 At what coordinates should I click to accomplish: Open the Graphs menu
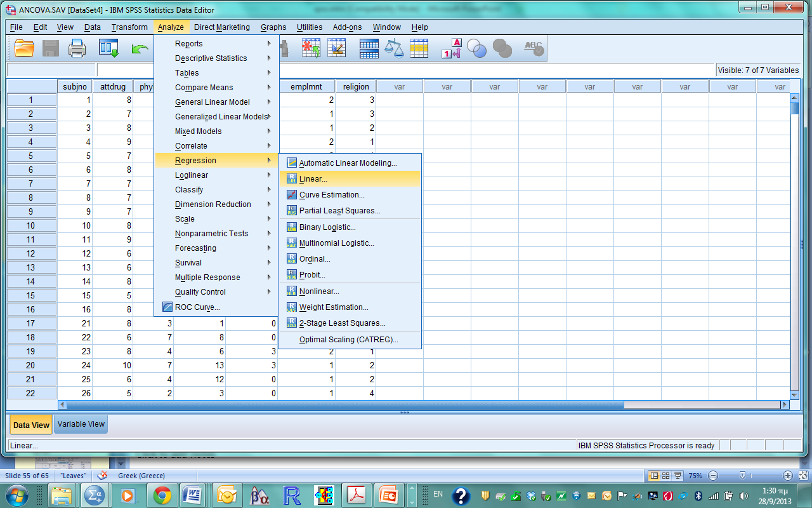coord(273,27)
